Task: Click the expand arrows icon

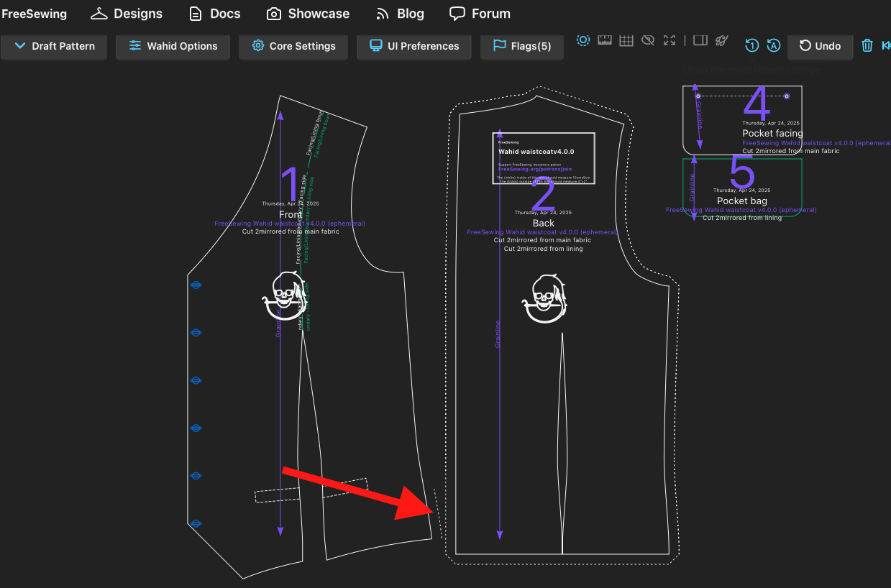Action: point(670,40)
